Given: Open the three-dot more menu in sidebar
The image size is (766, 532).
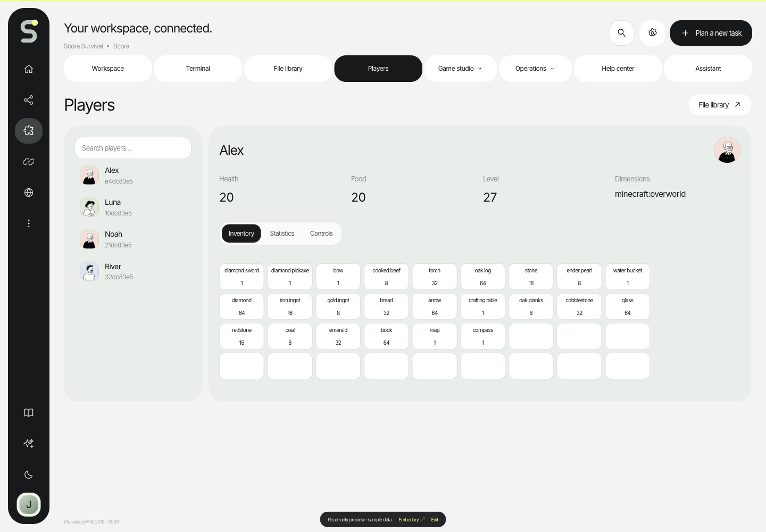Looking at the screenshot, I should pos(29,223).
